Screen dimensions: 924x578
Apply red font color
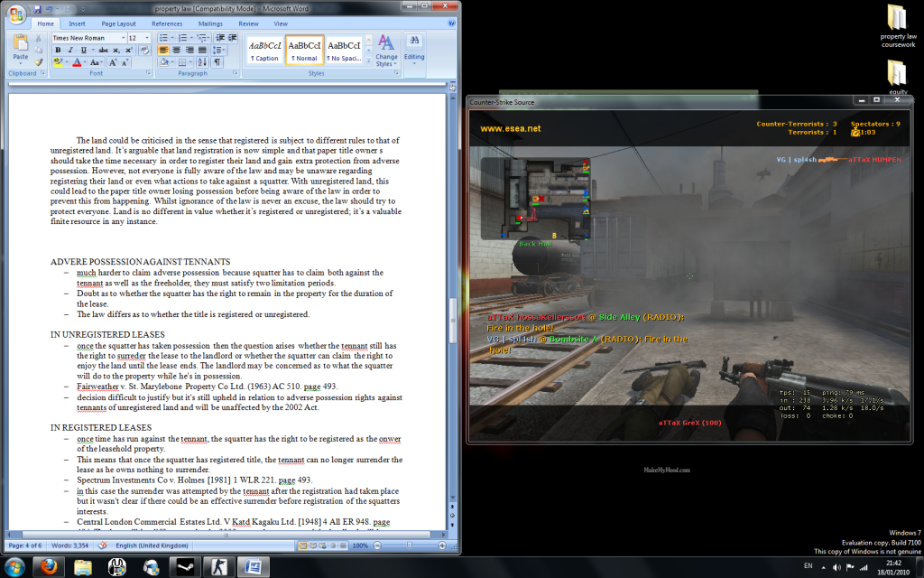pos(77,62)
